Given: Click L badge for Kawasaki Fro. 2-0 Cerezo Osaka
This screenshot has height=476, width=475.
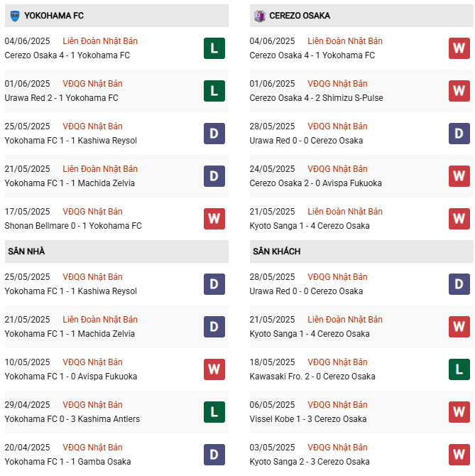Looking at the screenshot, I should pos(459,369).
